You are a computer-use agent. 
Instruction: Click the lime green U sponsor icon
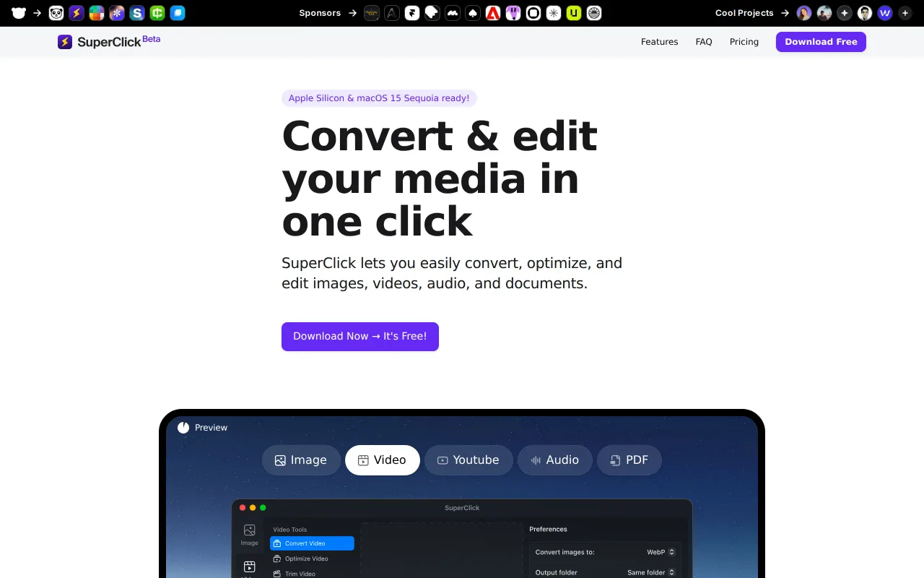pyautogui.click(x=574, y=13)
